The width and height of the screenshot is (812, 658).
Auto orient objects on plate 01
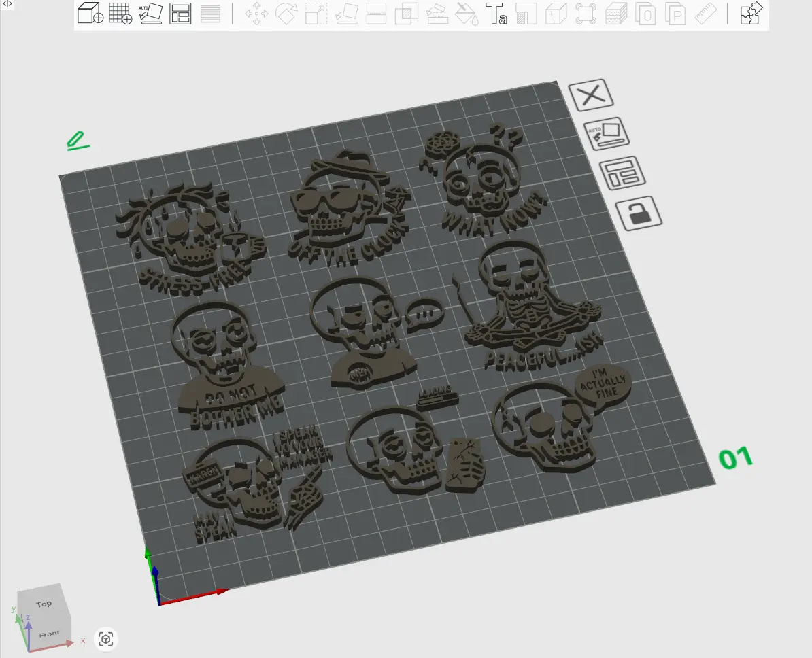pos(607,133)
